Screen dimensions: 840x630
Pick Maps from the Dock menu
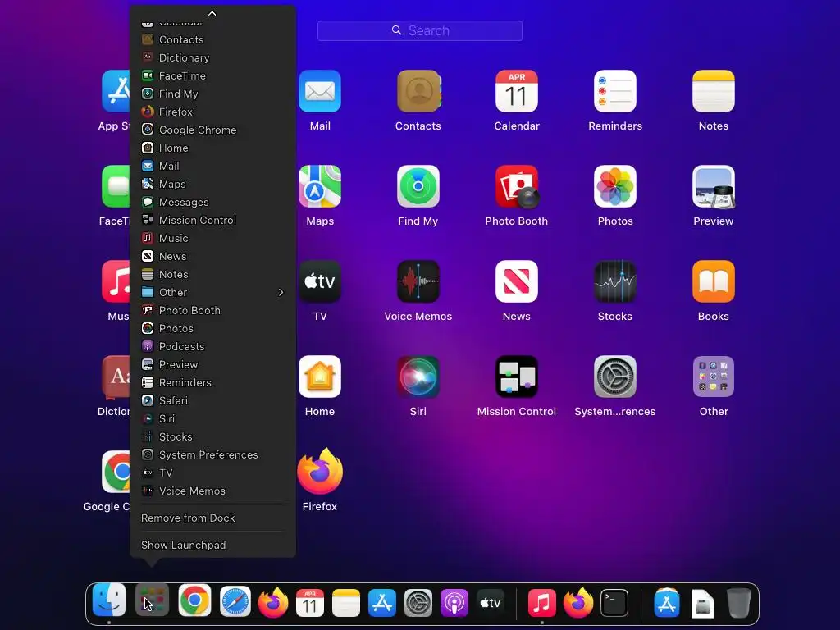(212, 185)
